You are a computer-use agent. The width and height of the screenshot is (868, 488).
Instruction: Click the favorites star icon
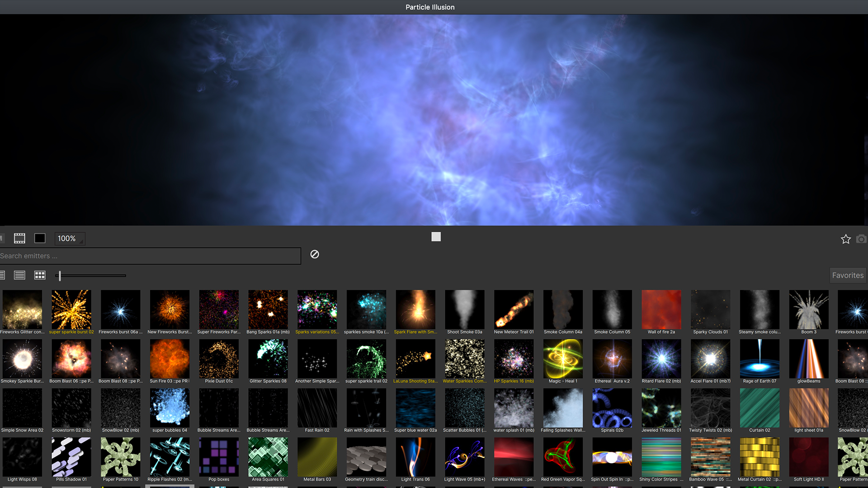pyautogui.click(x=845, y=238)
